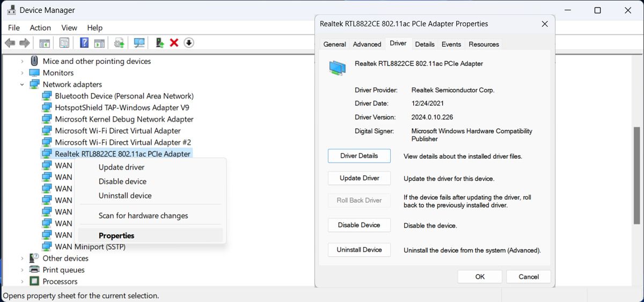Collapse the Network adapters node
This screenshot has width=644, height=302.
(x=22, y=84)
